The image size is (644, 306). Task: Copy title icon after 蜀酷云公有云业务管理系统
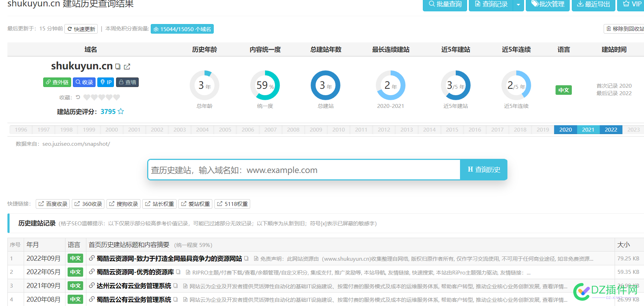click(x=175, y=299)
